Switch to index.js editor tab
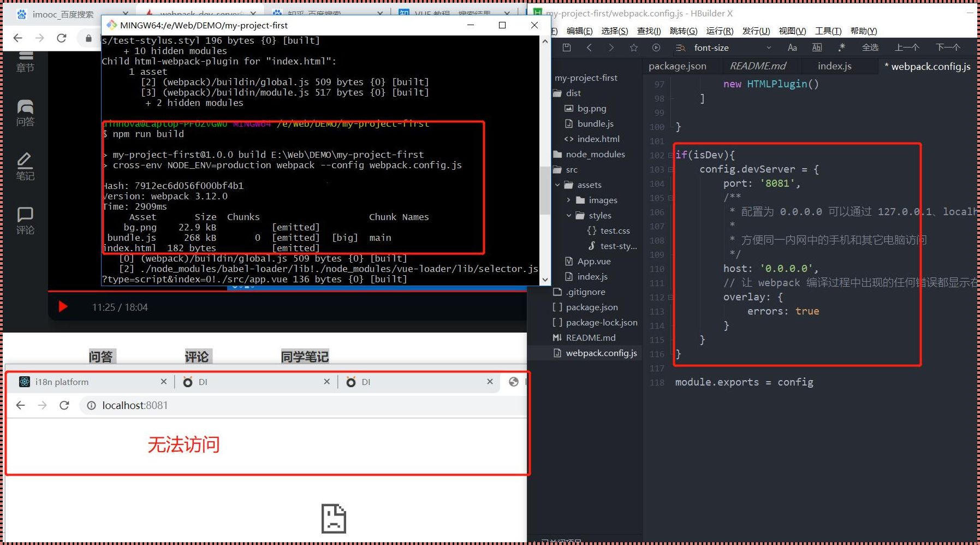Viewport: 980px width, 545px height. click(834, 66)
